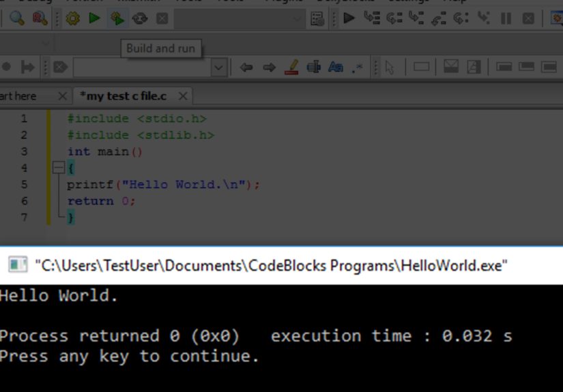Click the Run to cursor debug icon
The image size is (563, 392).
(x=372, y=18)
